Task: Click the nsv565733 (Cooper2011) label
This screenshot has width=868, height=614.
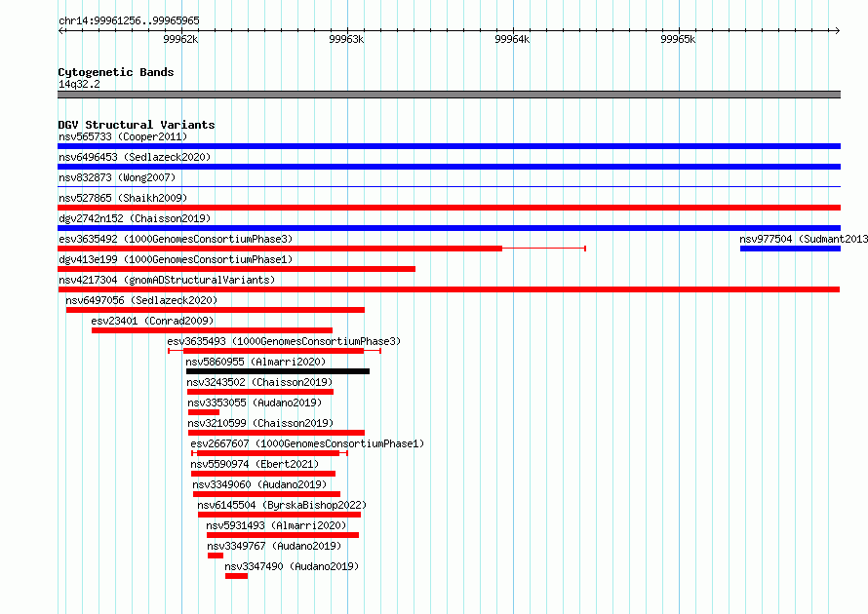Action: (123, 136)
